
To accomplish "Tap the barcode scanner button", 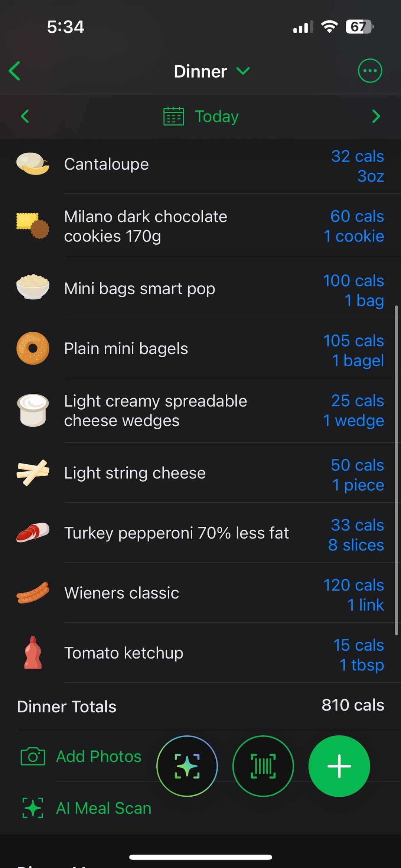I will click(263, 766).
